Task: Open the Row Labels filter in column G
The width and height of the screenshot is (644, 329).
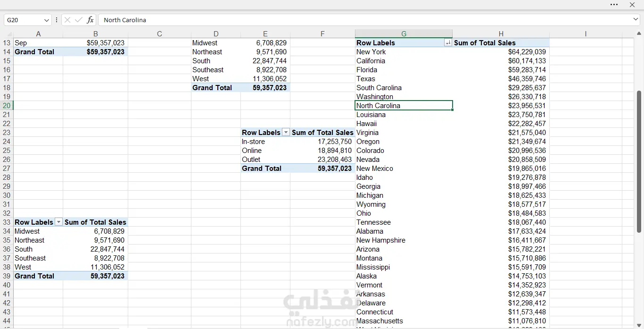Action: coord(448,43)
